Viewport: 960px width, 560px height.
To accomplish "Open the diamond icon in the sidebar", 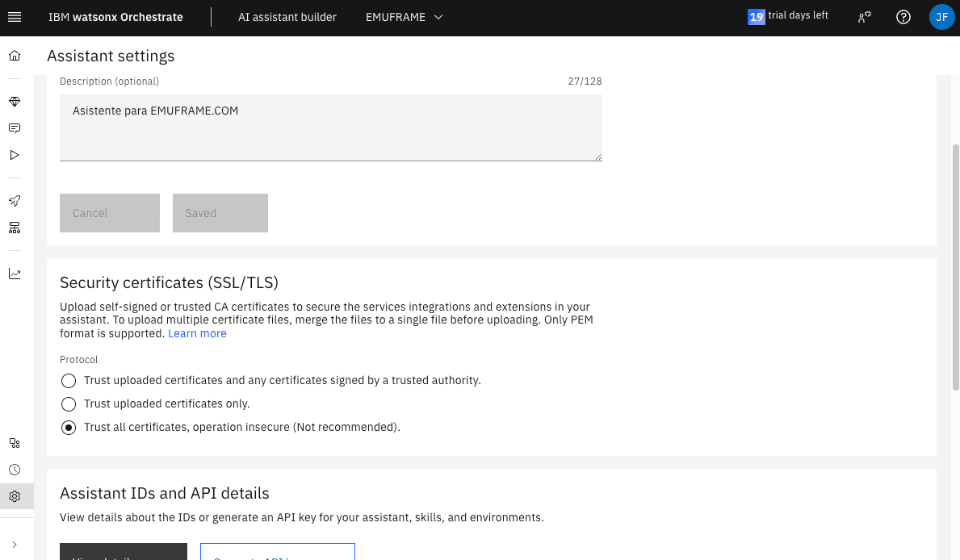I will (x=15, y=102).
